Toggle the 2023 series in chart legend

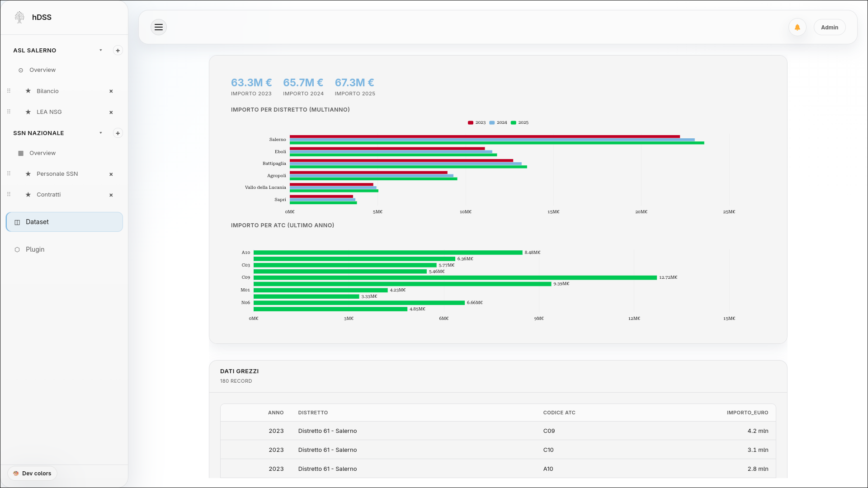pyautogui.click(x=476, y=122)
